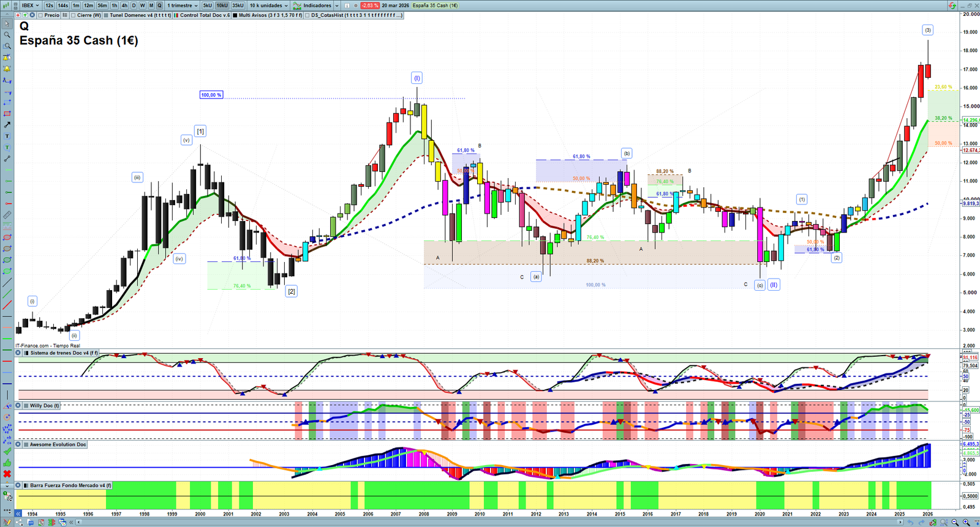
Task: Select the zoom-area rectangle magnifier tool
Action: point(7,46)
